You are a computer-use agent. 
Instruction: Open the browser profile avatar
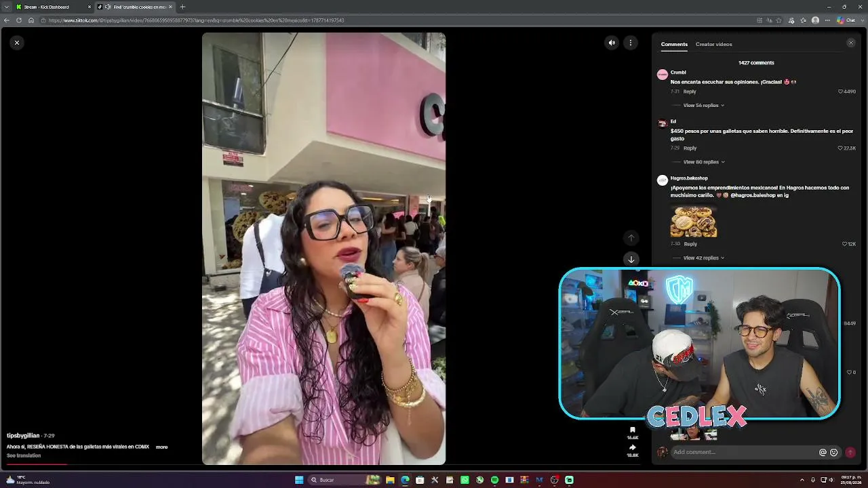coord(815,20)
